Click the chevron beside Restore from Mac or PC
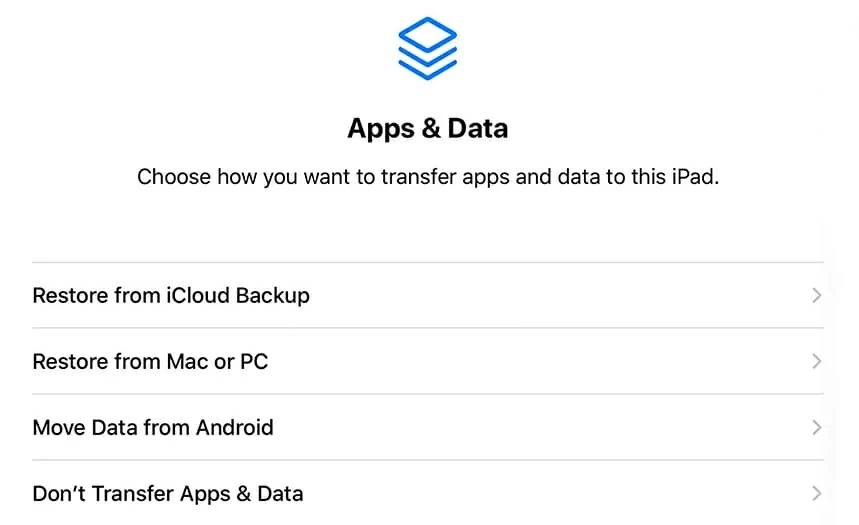The height and width of the screenshot is (525, 859). point(816,362)
